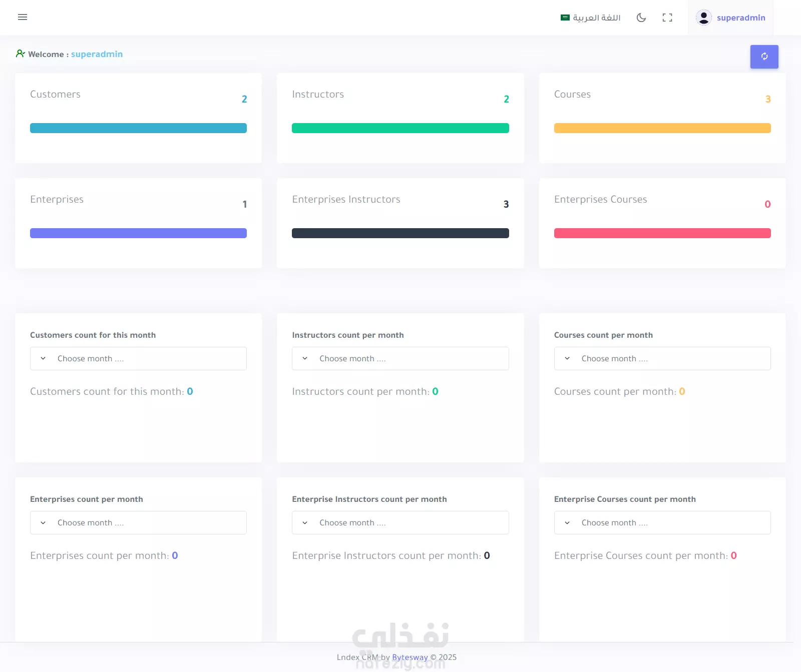
Task: Click the Instructors green progress bar
Action: (x=400, y=128)
